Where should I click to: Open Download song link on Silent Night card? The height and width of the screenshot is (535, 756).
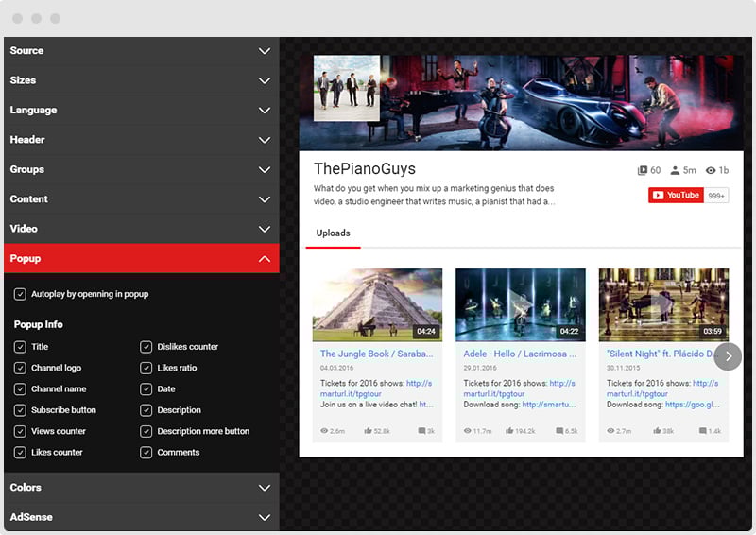(x=693, y=405)
